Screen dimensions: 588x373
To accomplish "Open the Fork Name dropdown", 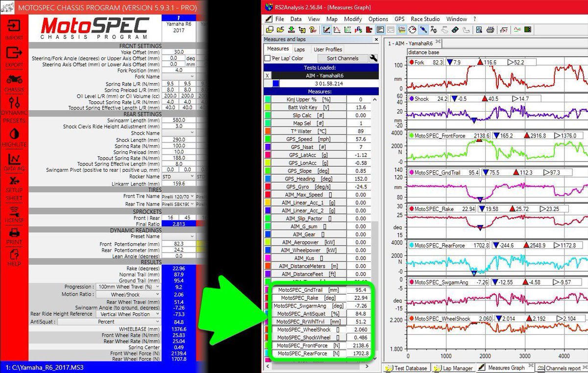I will click(x=178, y=76).
